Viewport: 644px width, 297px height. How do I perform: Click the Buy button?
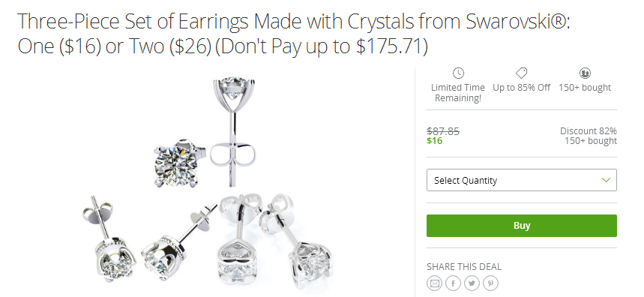[x=521, y=226]
